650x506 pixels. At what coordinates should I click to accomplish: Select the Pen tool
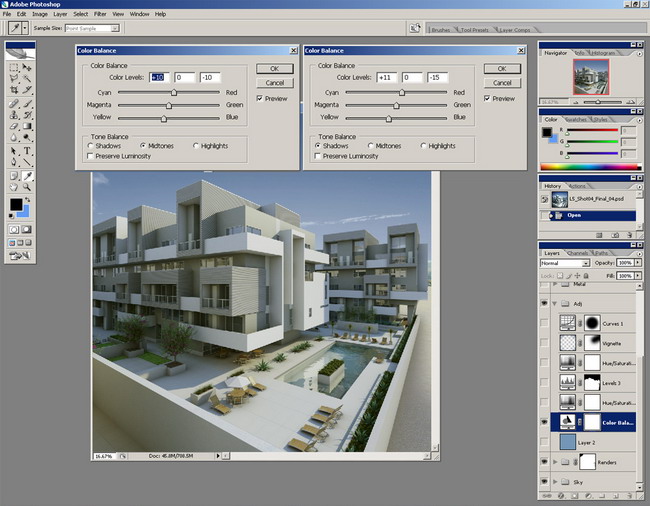(14, 162)
